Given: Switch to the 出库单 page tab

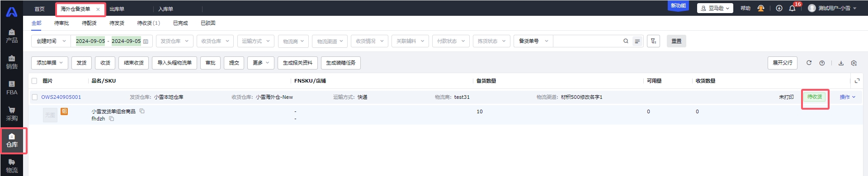Looking at the screenshot, I should pyautogui.click(x=117, y=9).
